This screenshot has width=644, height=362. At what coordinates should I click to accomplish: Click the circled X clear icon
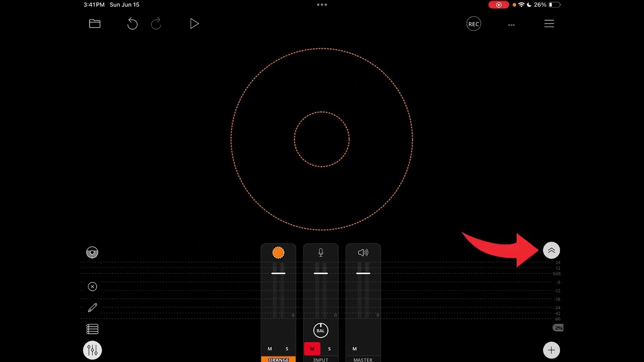click(x=92, y=287)
